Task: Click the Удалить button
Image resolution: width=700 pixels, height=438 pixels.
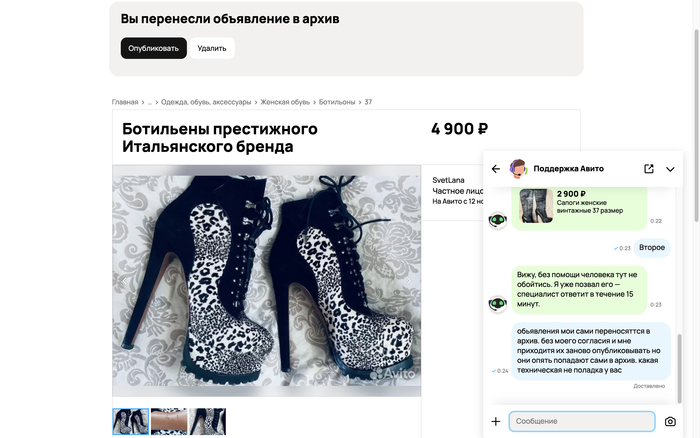Action: [212, 48]
